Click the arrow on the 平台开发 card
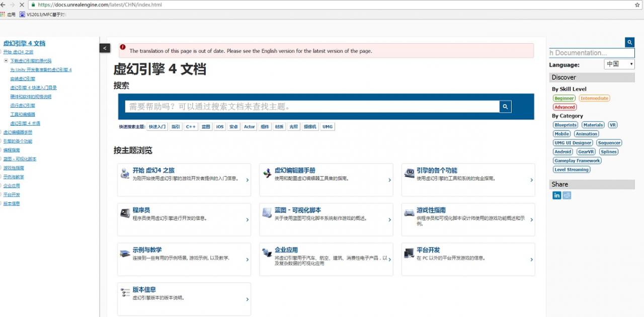644x317 pixels. (531, 260)
